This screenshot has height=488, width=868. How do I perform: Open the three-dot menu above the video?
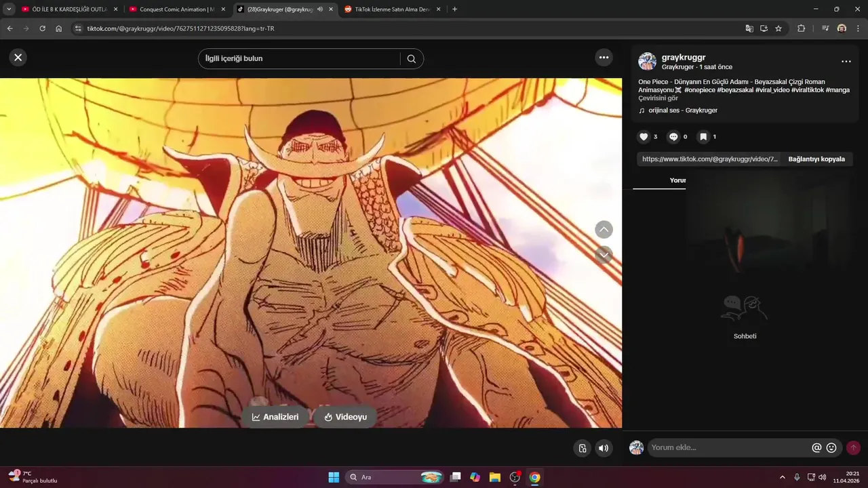[x=604, y=58]
